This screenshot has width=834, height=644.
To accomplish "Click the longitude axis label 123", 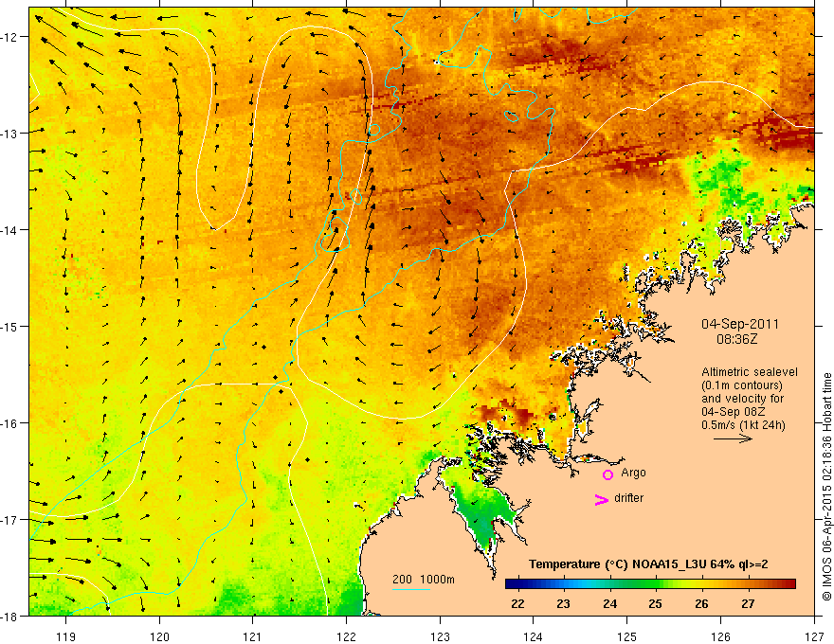I will pyautogui.click(x=440, y=636).
